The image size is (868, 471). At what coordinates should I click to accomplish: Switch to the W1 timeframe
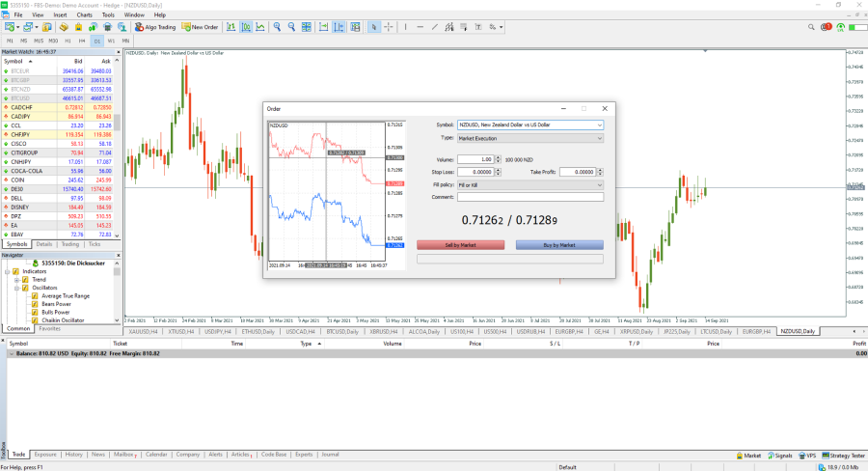pos(112,42)
